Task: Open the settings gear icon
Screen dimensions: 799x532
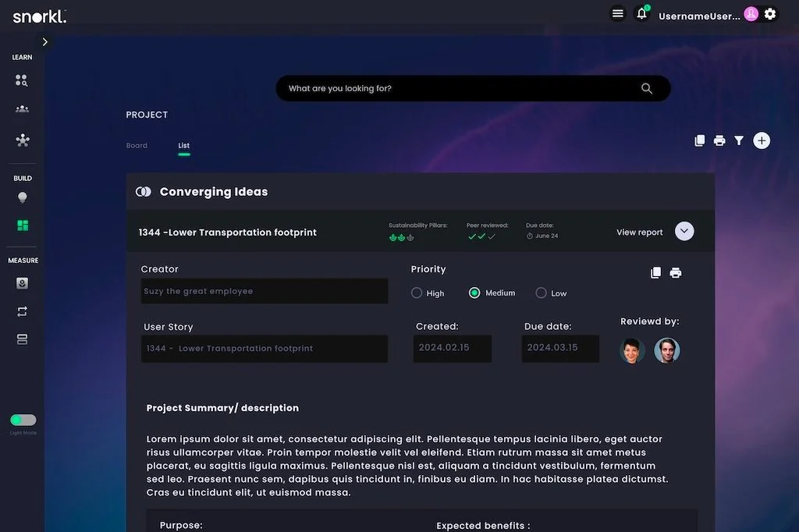Action: 770,14
